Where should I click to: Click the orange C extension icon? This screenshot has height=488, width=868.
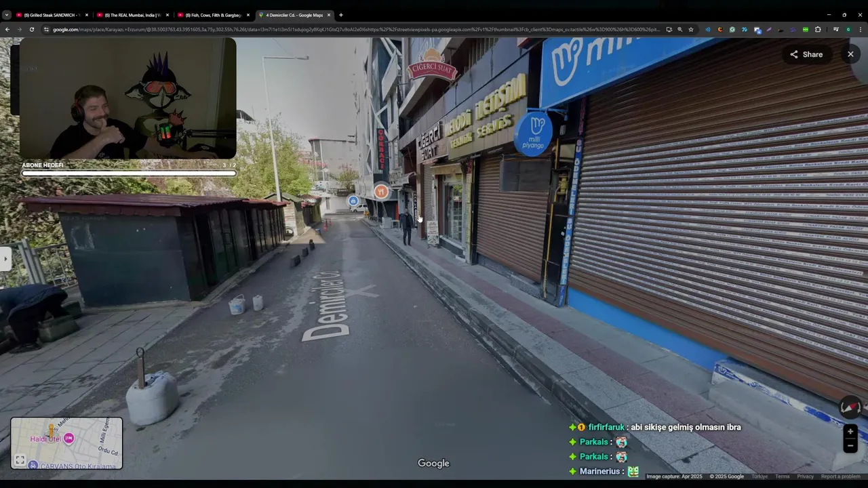719,29
